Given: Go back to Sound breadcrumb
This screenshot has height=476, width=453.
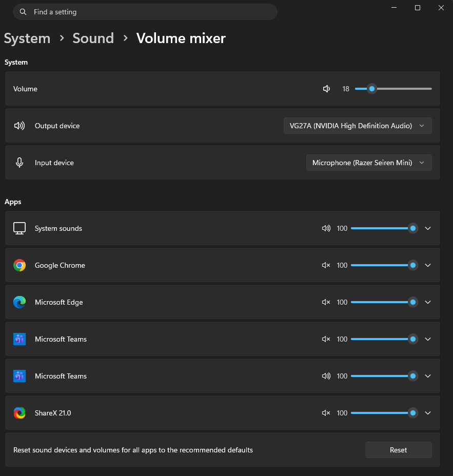Looking at the screenshot, I should 93,38.
